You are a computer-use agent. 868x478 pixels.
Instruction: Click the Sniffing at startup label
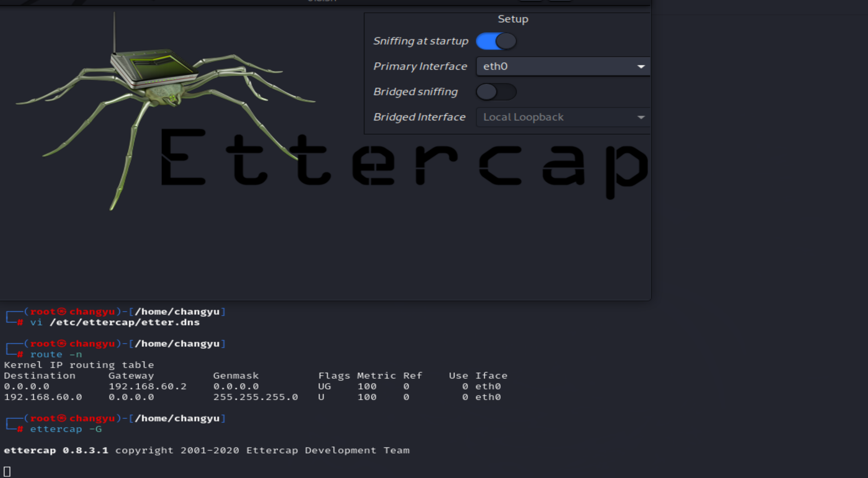pos(421,41)
